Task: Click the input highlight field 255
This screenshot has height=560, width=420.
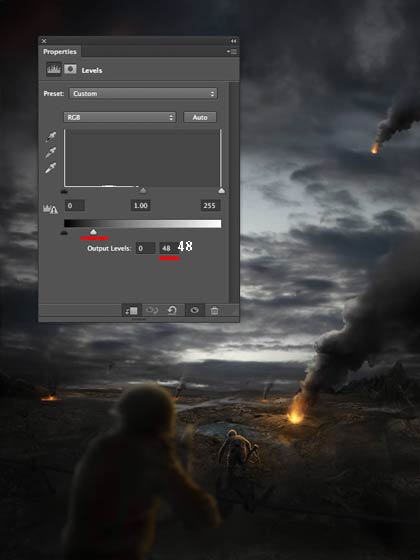Action: pyautogui.click(x=210, y=205)
